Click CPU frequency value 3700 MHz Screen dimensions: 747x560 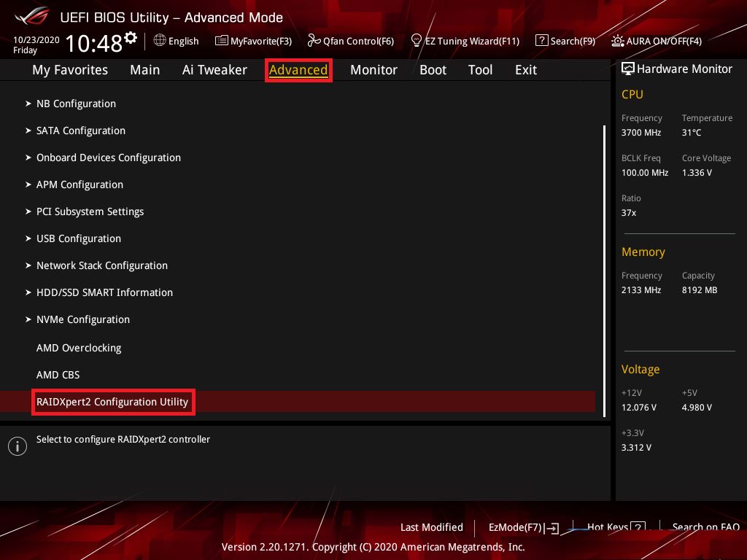640,133
